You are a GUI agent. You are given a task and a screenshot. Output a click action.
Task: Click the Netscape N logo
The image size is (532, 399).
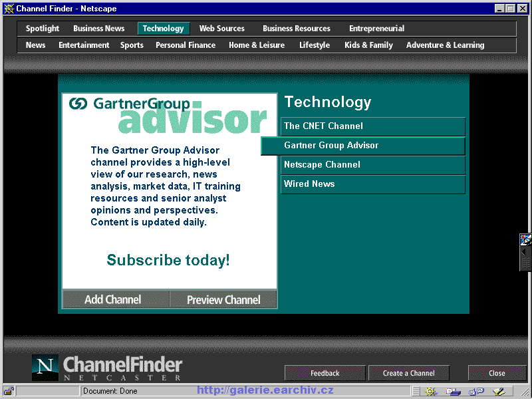click(x=45, y=368)
